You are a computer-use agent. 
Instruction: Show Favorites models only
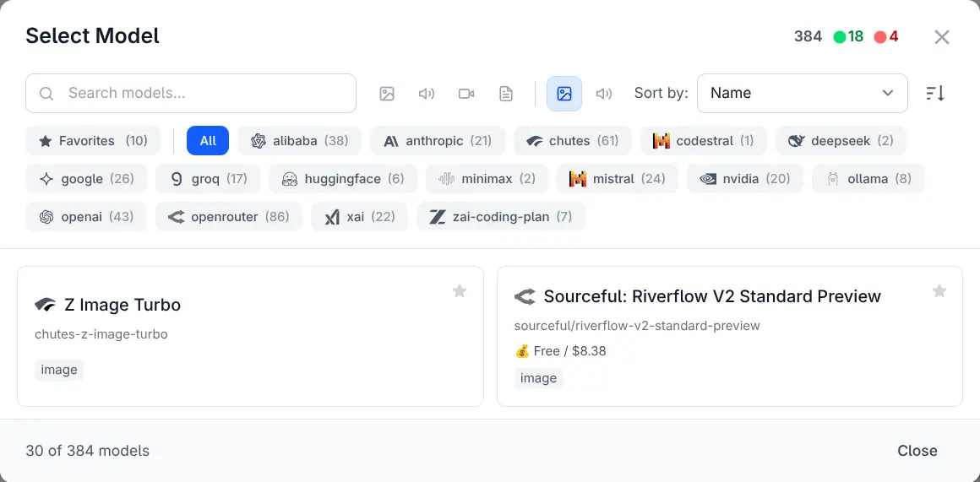[93, 141]
